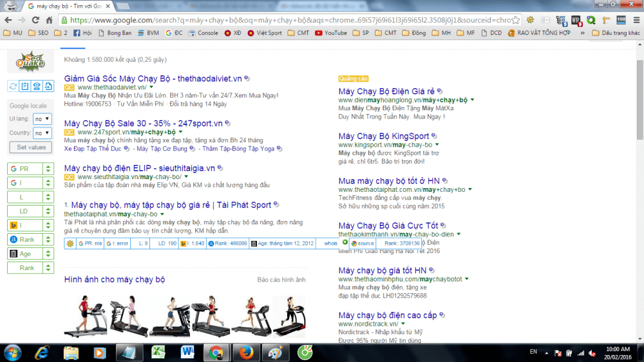The image size is (644, 362).
Task: Open the UI lang dropdown
Action: pos(43,119)
